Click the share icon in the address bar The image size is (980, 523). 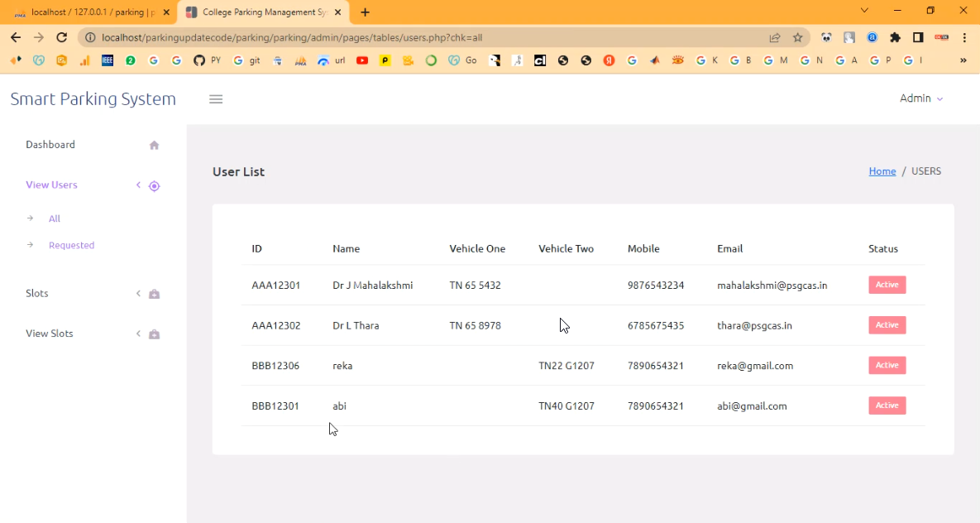(x=775, y=37)
